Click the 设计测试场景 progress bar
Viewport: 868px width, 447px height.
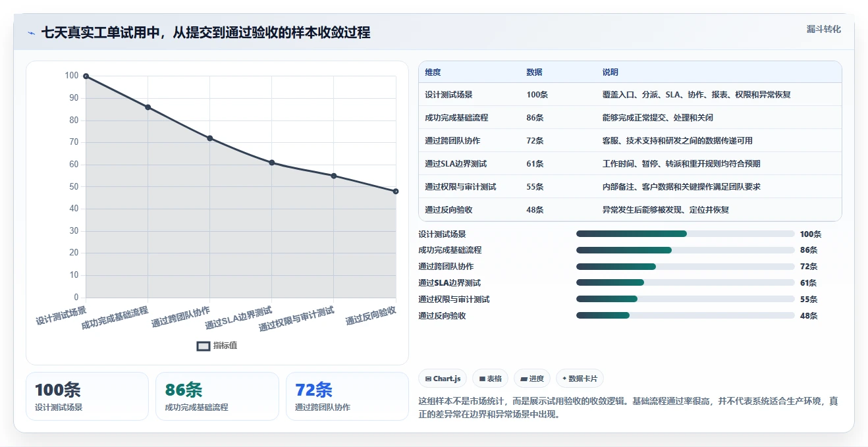click(x=686, y=234)
